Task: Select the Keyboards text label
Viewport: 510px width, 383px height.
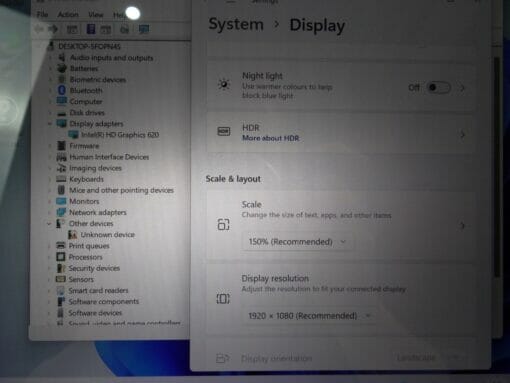Action: click(x=86, y=179)
